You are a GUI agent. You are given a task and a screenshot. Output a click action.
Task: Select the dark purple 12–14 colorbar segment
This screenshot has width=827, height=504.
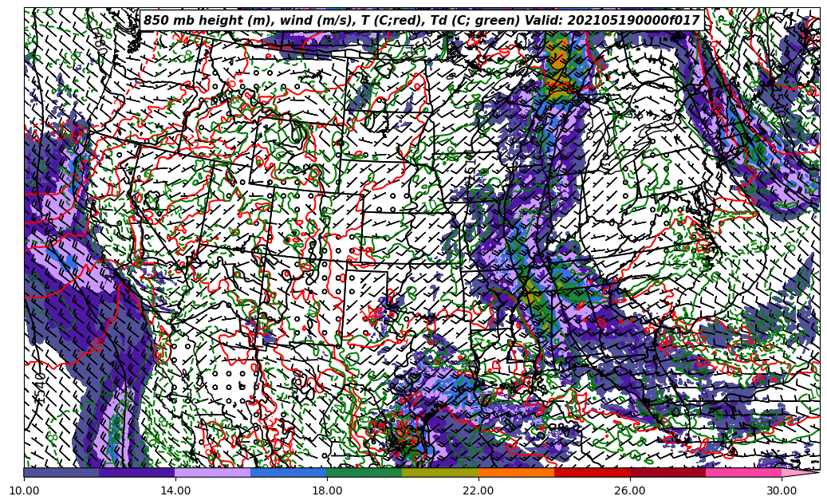pyautogui.click(x=137, y=473)
